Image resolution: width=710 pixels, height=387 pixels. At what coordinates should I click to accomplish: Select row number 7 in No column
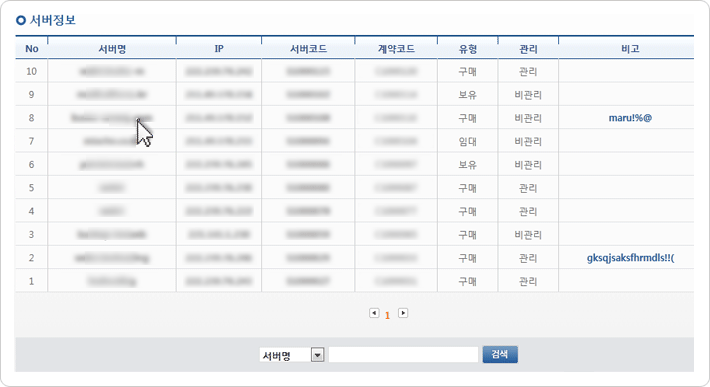click(x=31, y=141)
